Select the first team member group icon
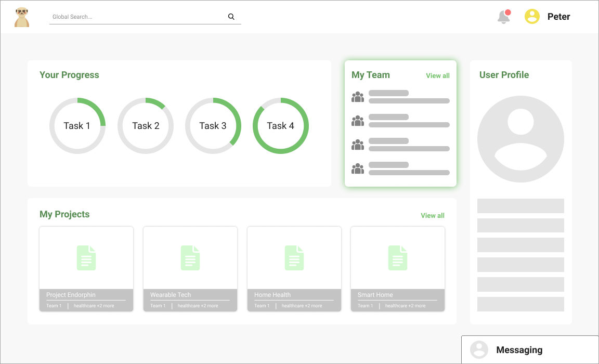Screen dimensions: 599x364 click(358, 97)
